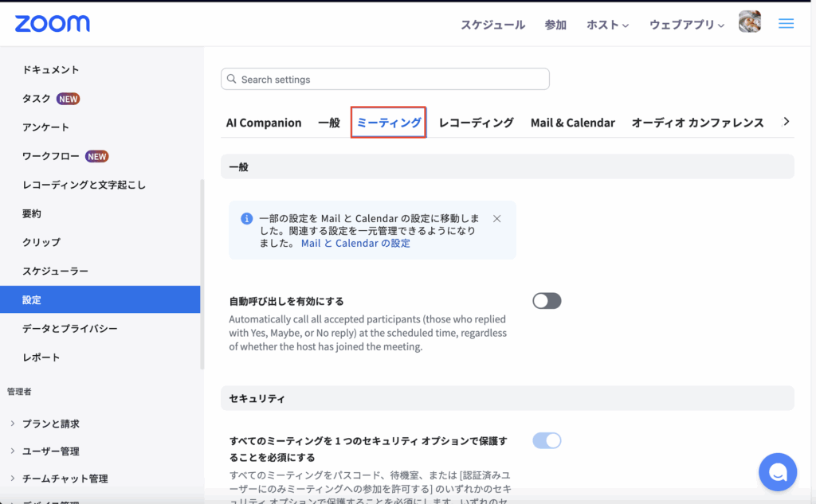816x504 pixels.
Task: Click the info icon in the banner
Action: coord(247,218)
